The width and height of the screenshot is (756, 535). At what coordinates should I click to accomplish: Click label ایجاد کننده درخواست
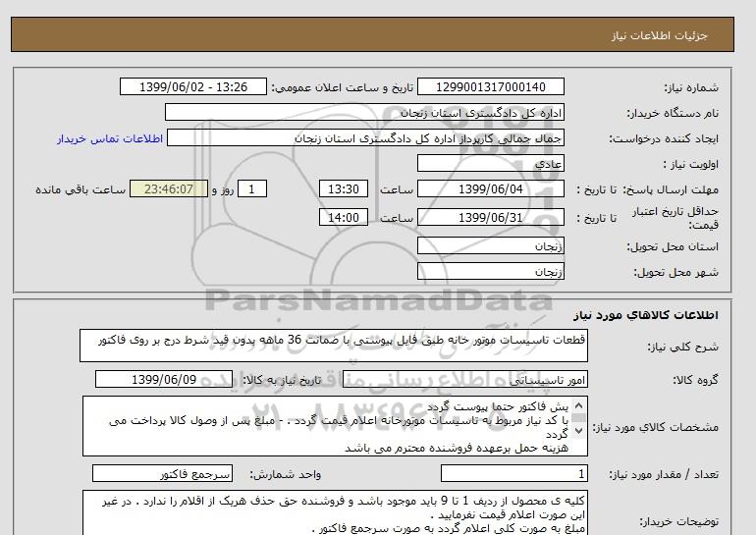coord(664,138)
